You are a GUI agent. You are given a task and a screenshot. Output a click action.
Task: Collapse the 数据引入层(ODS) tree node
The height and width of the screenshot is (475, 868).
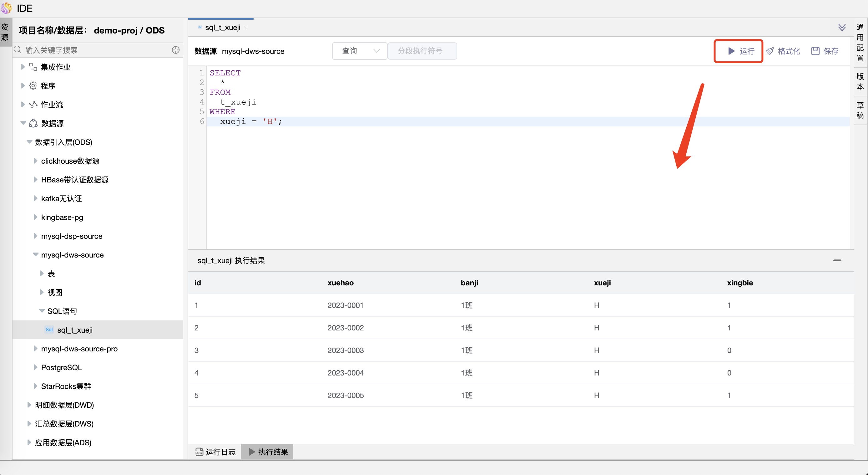click(29, 142)
